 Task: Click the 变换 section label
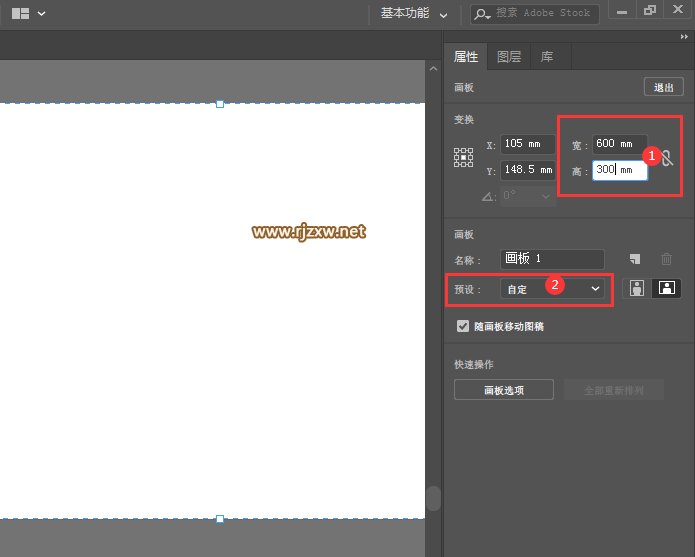tap(464, 120)
